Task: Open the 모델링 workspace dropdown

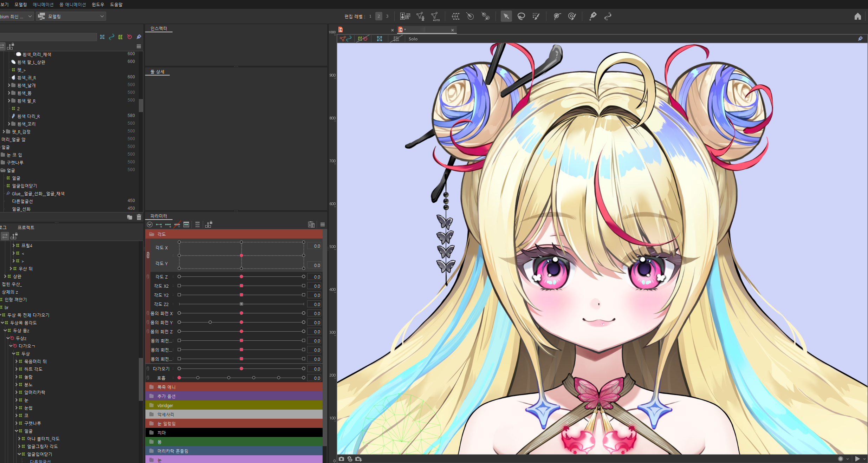Action: 71,16
